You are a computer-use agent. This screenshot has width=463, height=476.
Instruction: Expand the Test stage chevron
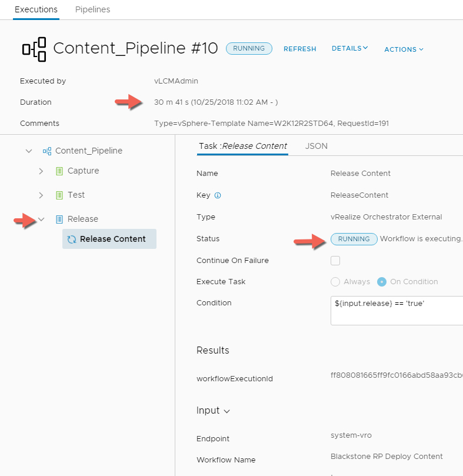41,195
